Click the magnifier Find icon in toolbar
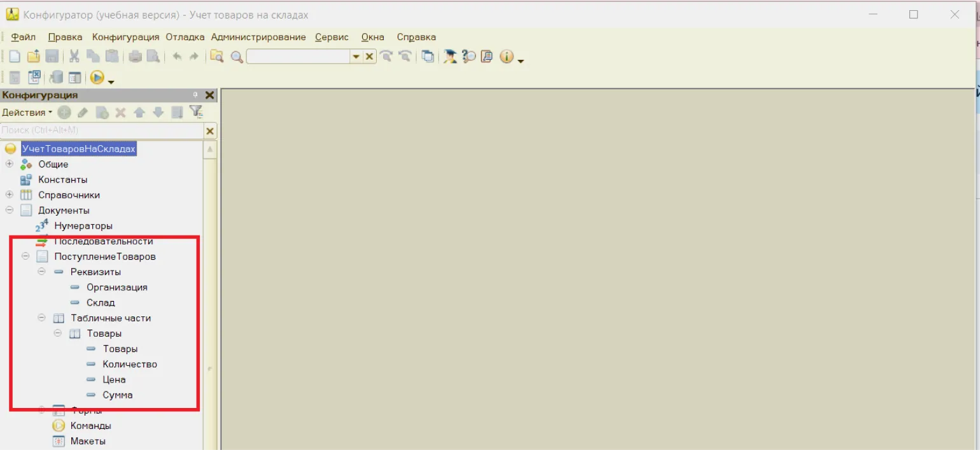 coord(237,57)
